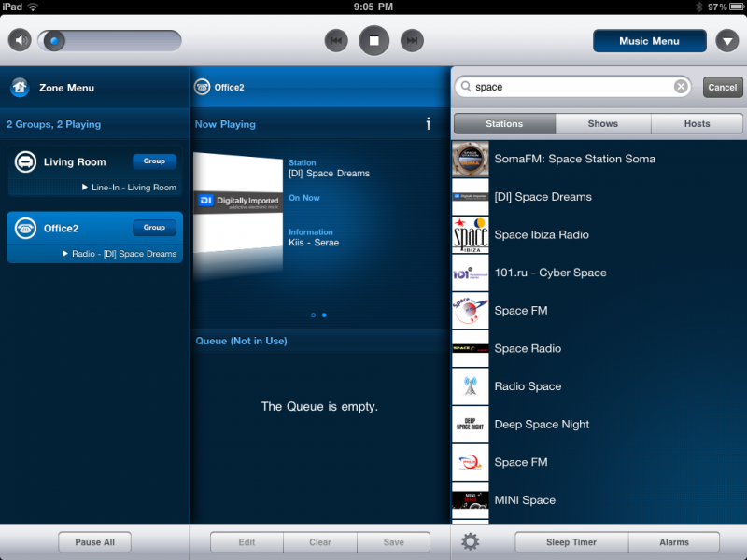The height and width of the screenshot is (560, 747).
Task: Select Deep Space Night station
Action: tap(599, 425)
